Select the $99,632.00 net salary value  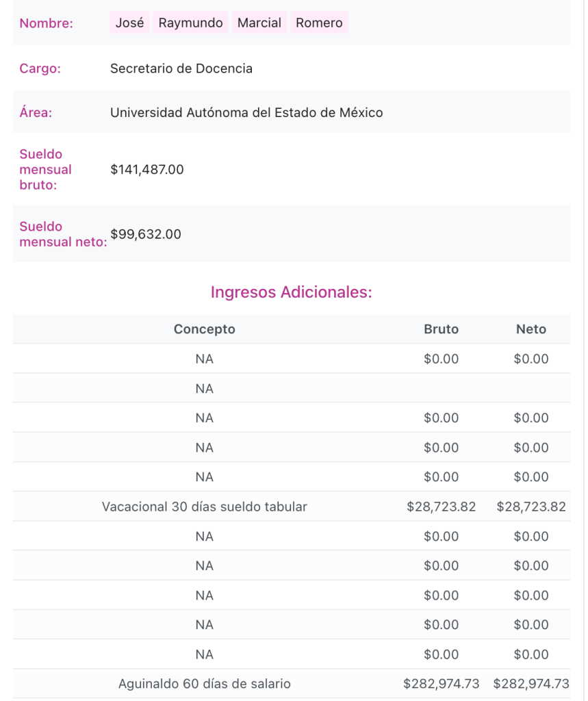tap(145, 234)
